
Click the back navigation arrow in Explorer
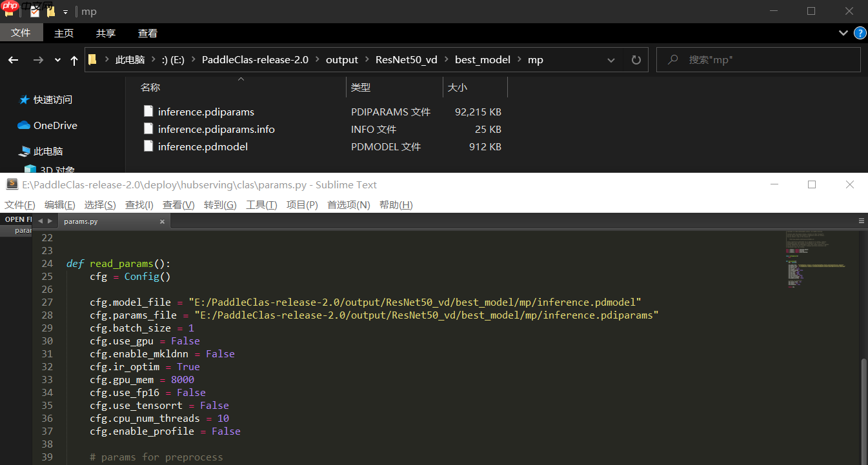tap(13, 59)
